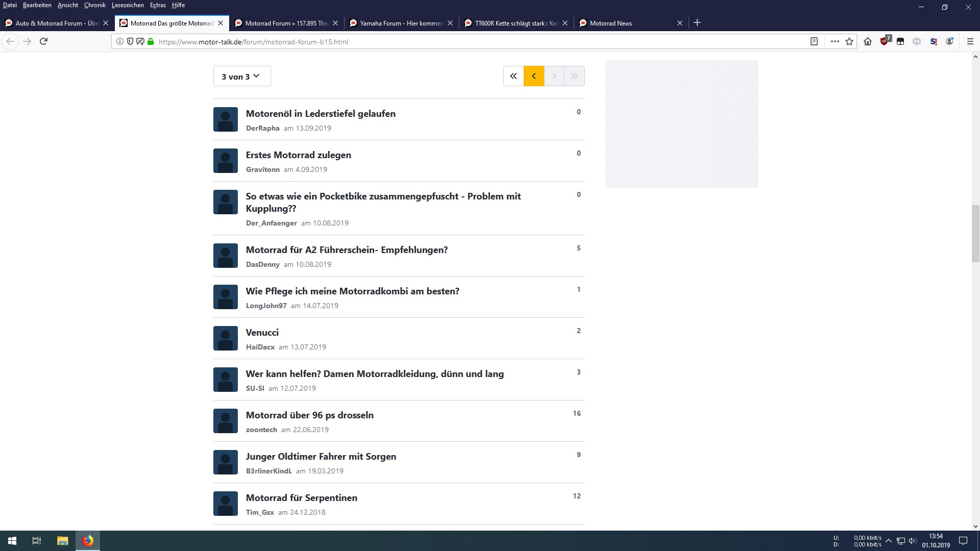
Task: Go to previous page with yellow arrow
Action: tap(534, 76)
